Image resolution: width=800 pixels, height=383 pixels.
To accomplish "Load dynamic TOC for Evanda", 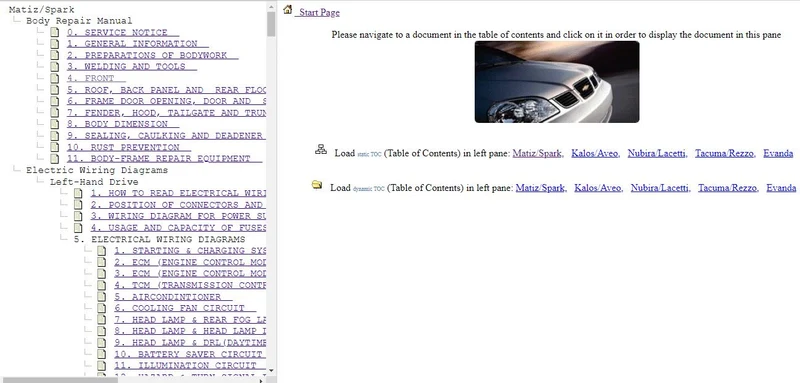I will click(781, 188).
